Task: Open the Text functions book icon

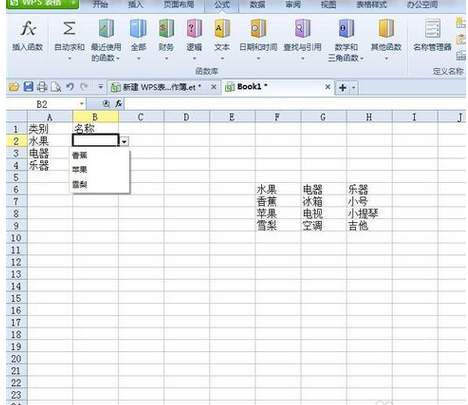Action: [222, 28]
